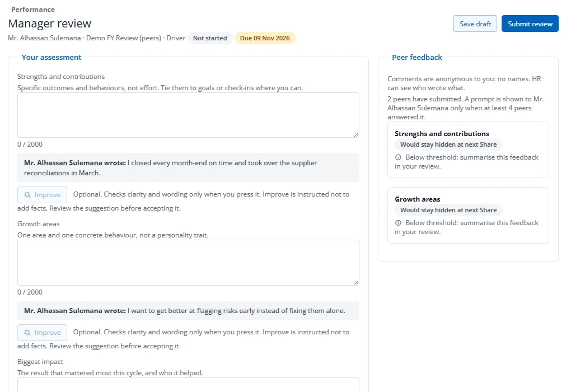Click info icon in Growth areas peer card
Viewport: 571px width, 392px height.
point(398,223)
